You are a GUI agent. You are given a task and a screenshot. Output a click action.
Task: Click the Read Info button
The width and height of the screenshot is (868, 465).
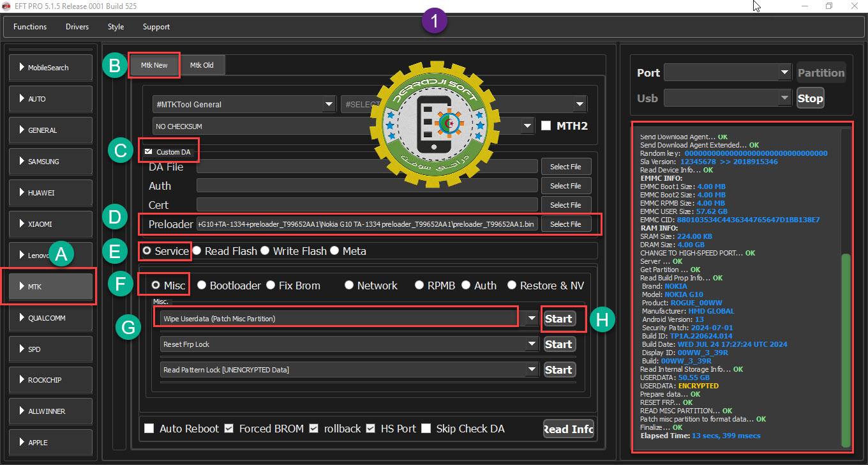tap(568, 429)
